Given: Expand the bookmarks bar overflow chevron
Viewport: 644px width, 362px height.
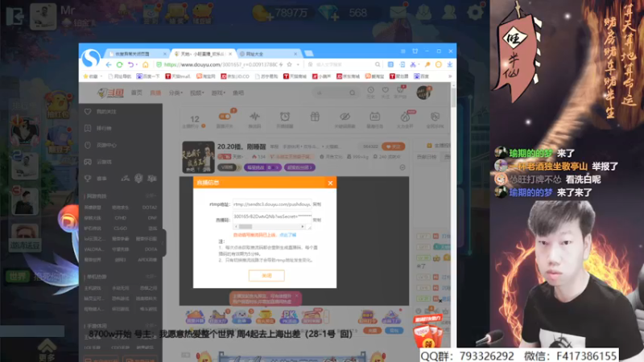Looking at the screenshot, I should (x=450, y=76).
